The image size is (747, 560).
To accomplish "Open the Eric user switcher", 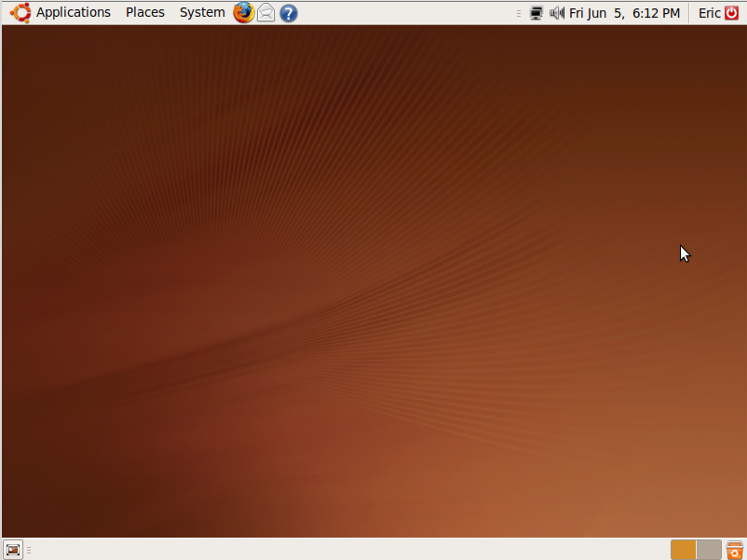I will point(709,13).
